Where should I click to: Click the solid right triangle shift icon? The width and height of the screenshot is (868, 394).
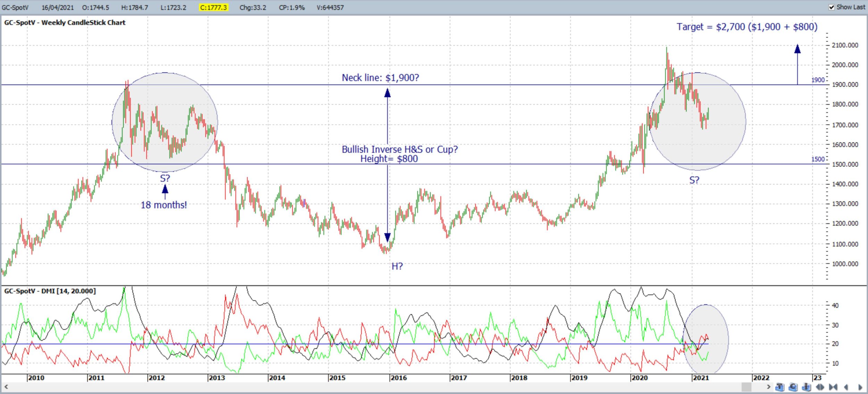[860, 387]
